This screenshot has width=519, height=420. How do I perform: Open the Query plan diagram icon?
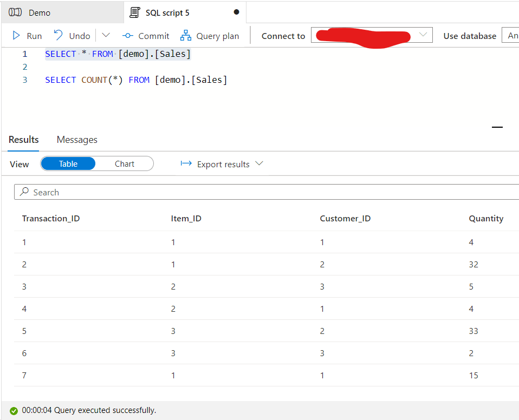(x=186, y=36)
